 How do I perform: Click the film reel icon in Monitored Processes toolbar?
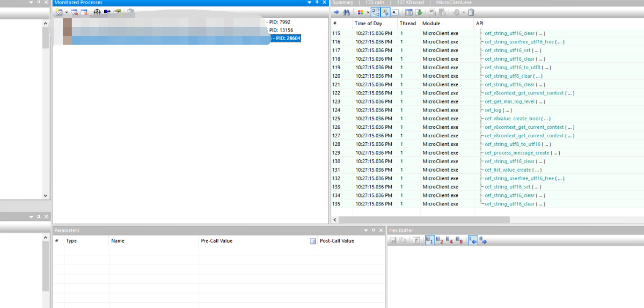(97, 12)
